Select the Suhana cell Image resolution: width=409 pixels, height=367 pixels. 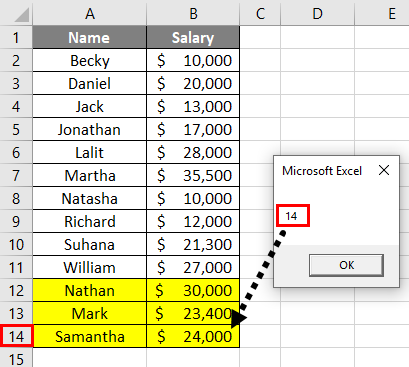[89, 244]
